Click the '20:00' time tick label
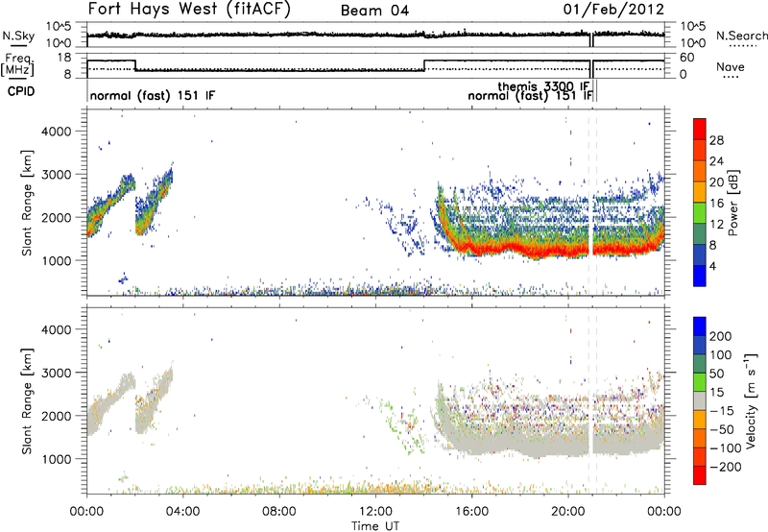 (567, 512)
